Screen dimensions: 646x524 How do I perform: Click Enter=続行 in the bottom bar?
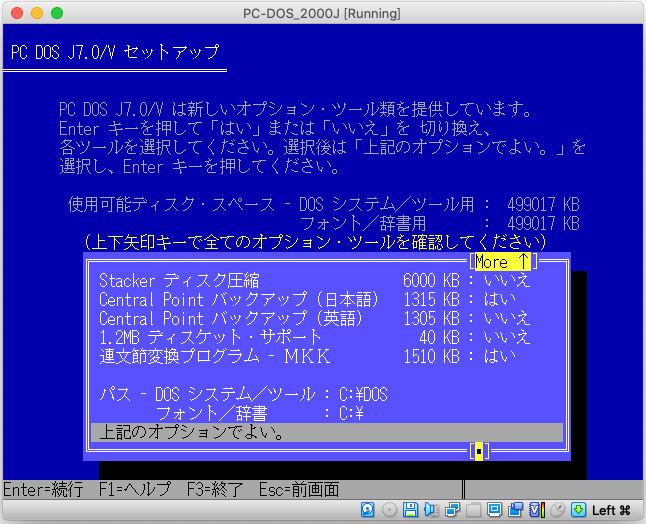pyautogui.click(x=43, y=490)
